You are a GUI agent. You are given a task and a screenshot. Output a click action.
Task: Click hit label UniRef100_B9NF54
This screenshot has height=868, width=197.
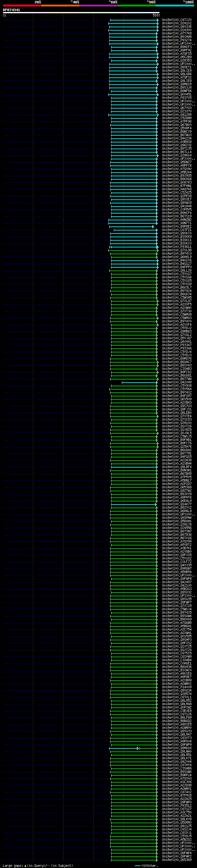pyautogui.click(x=176, y=91)
